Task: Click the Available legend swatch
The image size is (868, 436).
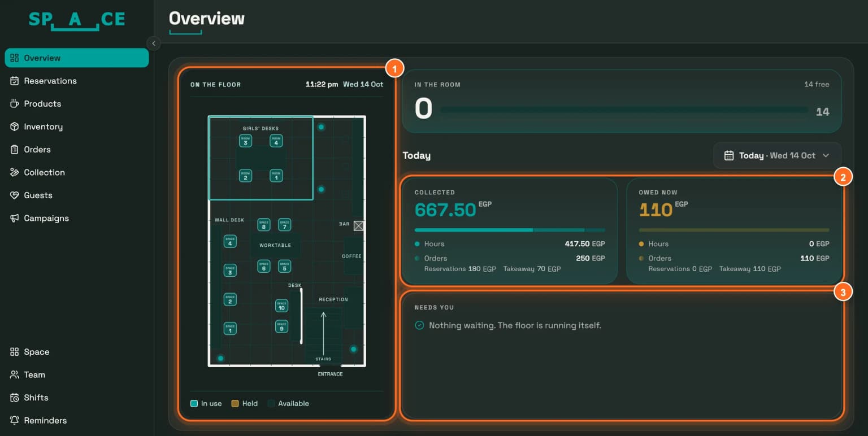Action: (x=271, y=404)
